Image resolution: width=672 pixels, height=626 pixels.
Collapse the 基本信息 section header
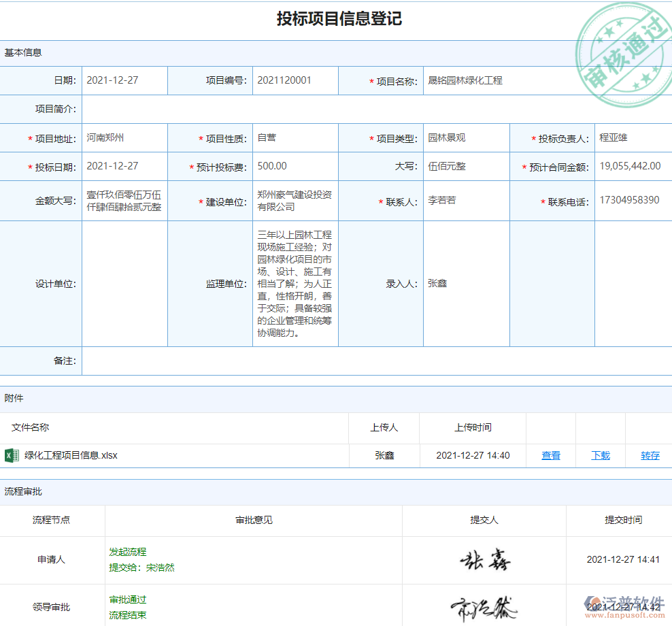pos(24,52)
